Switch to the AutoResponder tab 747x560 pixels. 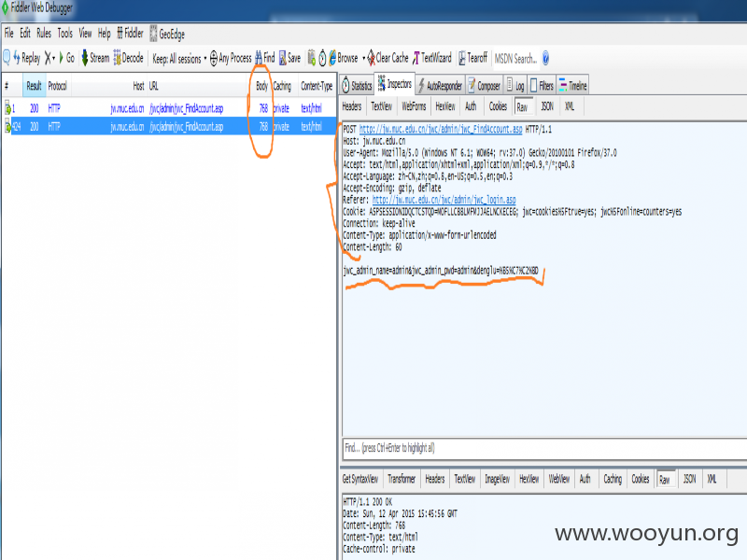pyautogui.click(x=440, y=86)
